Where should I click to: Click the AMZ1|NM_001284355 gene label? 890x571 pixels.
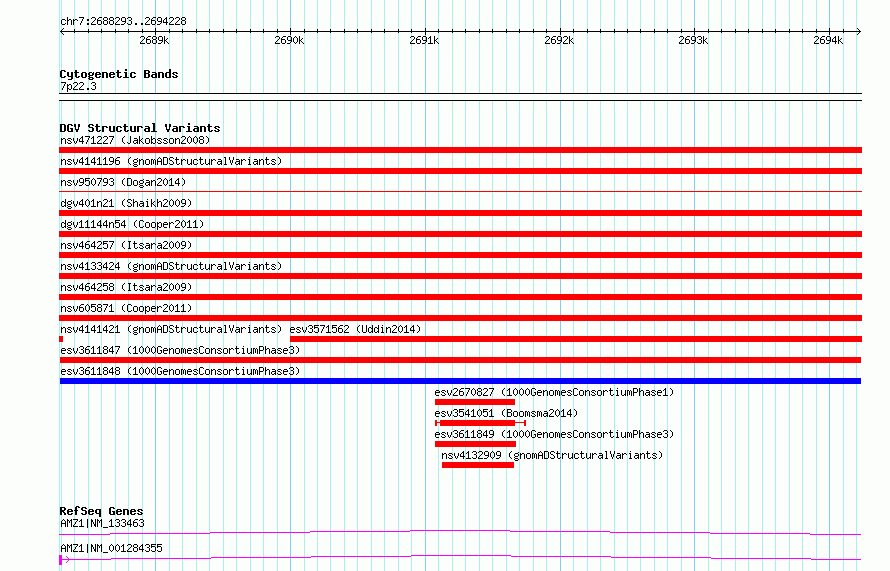click(x=111, y=548)
